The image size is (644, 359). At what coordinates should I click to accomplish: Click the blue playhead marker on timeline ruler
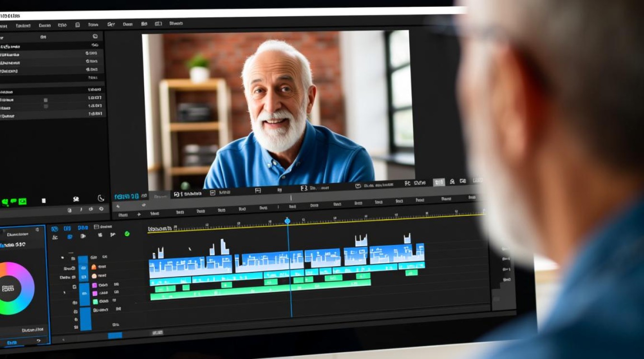[x=287, y=221]
